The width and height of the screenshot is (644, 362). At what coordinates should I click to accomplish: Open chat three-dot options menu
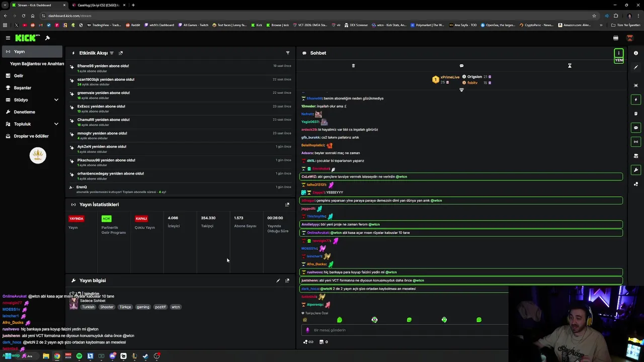(x=619, y=53)
